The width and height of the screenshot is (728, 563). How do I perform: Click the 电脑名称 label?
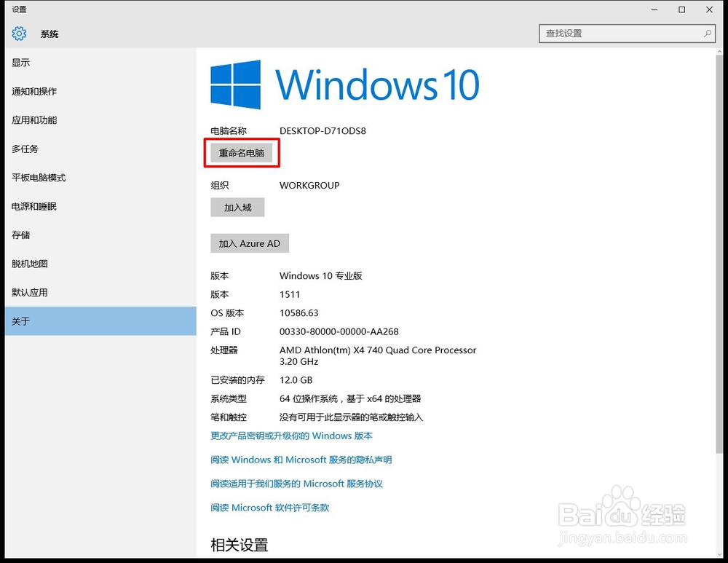pos(229,131)
